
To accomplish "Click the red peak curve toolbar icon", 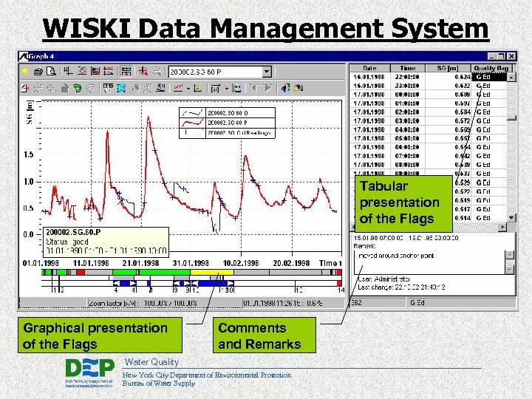I will click(82, 71).
